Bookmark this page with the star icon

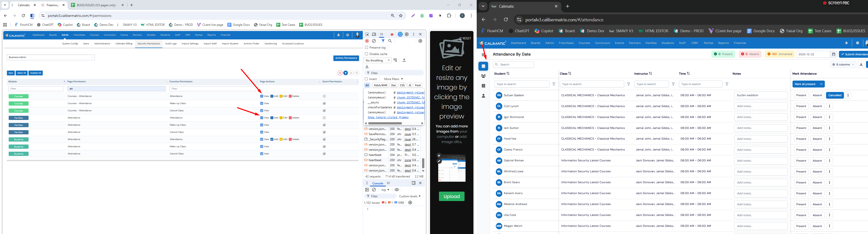pos(401,15)
